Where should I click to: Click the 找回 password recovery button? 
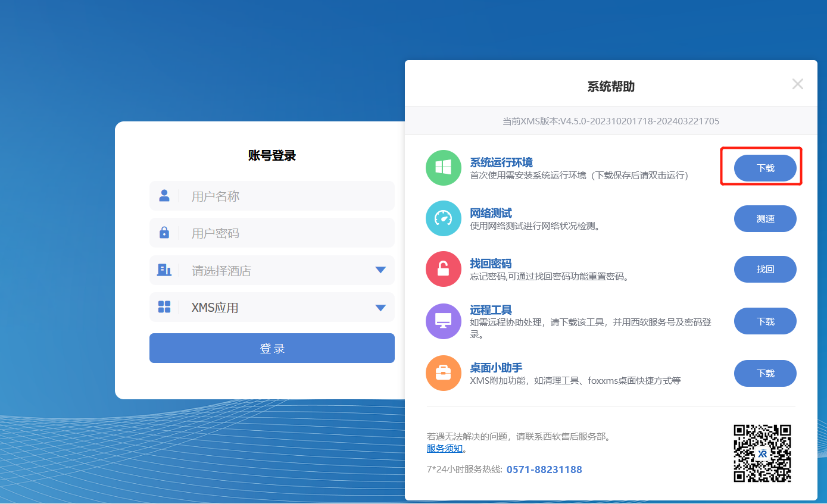click(765, 269)
